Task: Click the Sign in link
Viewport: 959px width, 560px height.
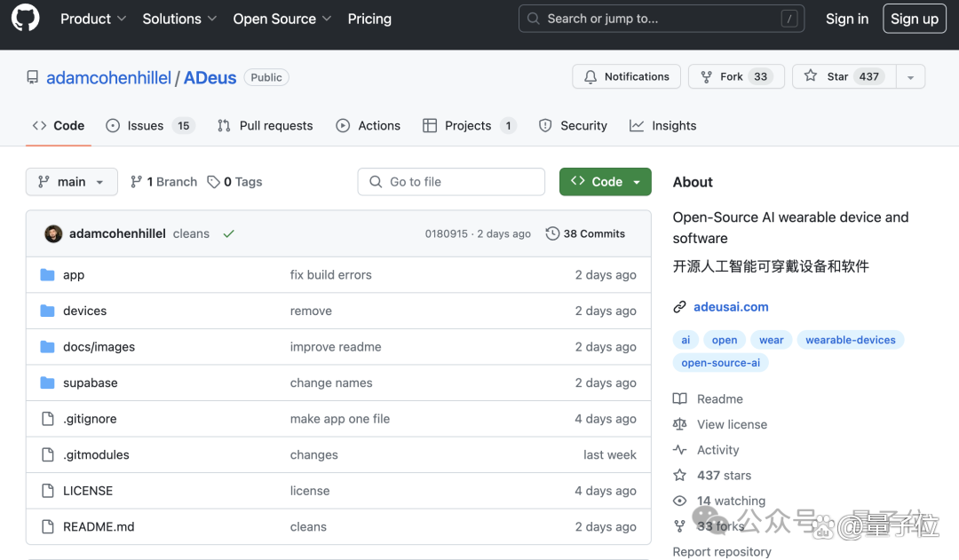Action: click(846, 19)
